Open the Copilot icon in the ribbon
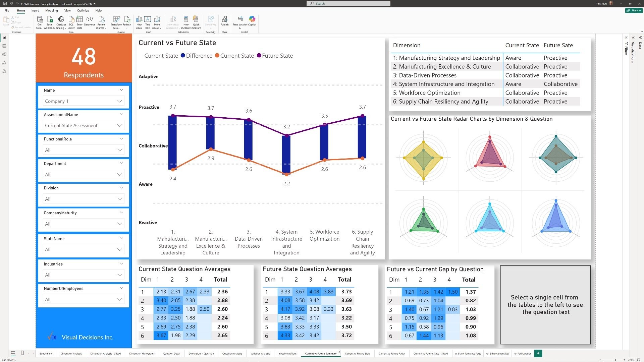This screenshot has width=644, height=362. click(252, 19)
